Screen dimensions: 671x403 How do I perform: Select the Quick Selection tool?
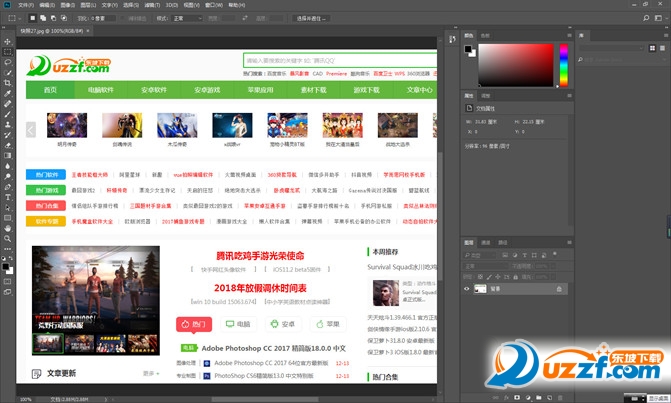(7, 72)
